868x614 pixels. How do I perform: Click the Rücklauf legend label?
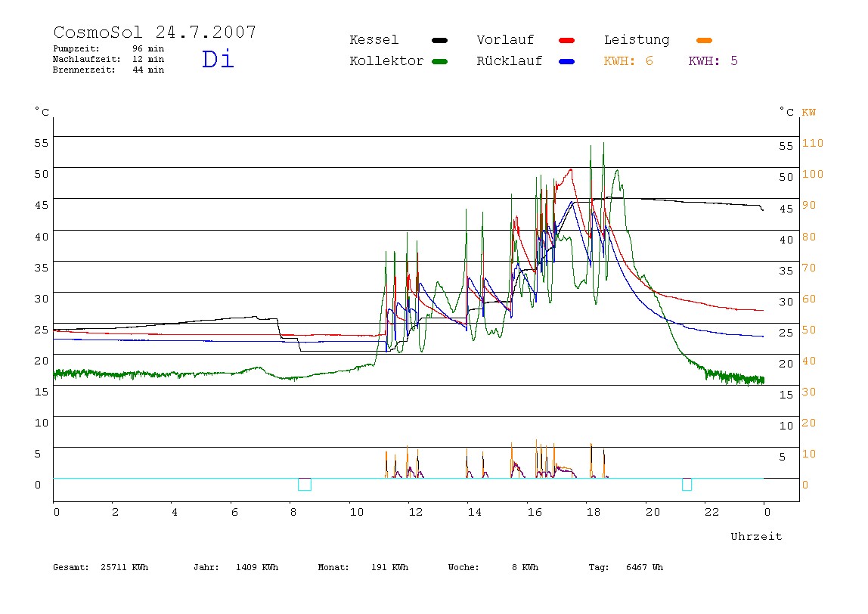coord(509,61)
